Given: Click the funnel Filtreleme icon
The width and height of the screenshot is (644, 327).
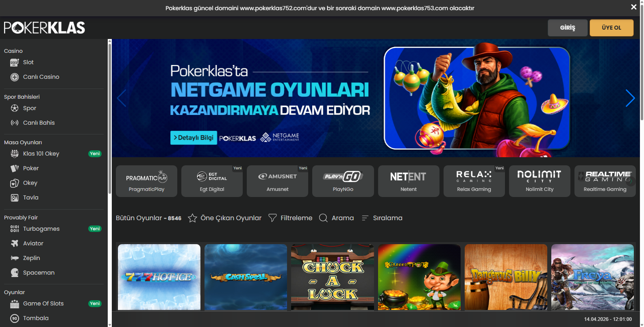Looking at the screenshot, I should click(x=272, y=218).
